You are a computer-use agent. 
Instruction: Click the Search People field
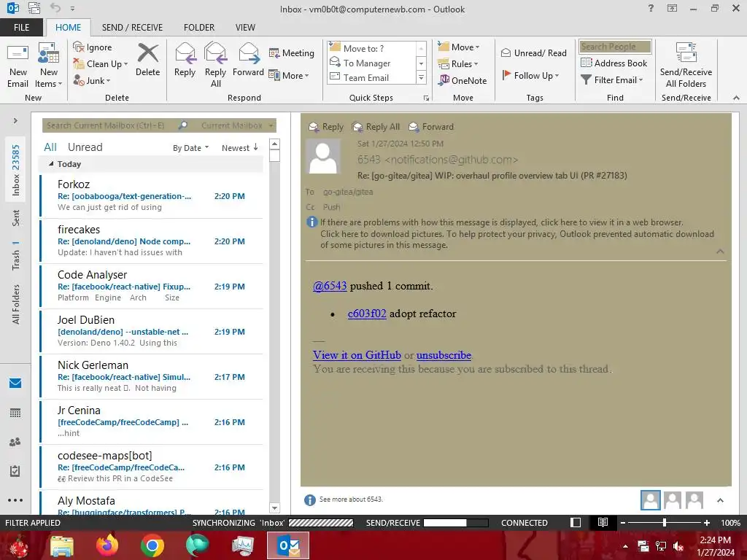[x=615, y=47]
